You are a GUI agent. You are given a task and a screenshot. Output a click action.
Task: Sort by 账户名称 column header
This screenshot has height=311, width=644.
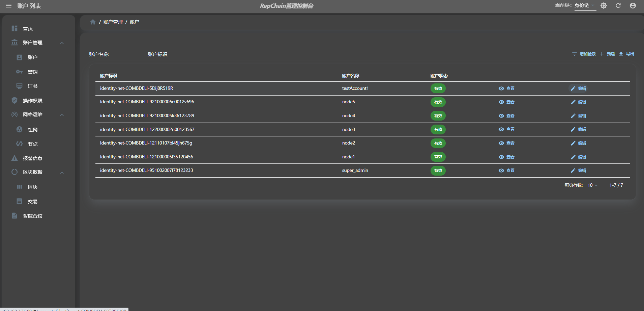[351, 76]
